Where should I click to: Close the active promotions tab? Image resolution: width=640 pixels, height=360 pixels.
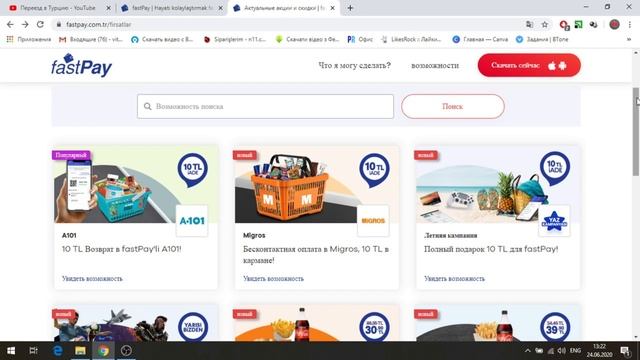[332, 8]
